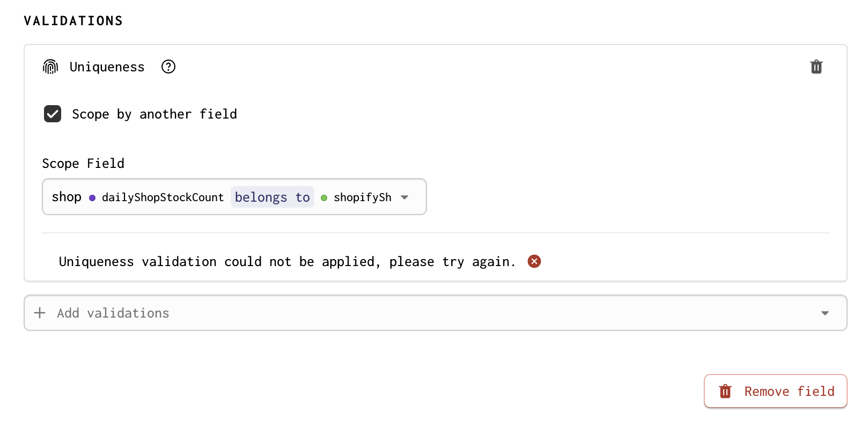Click the error message about Uniqueness validation
This screenshot has height=427, width=868.
coord(286,261)
